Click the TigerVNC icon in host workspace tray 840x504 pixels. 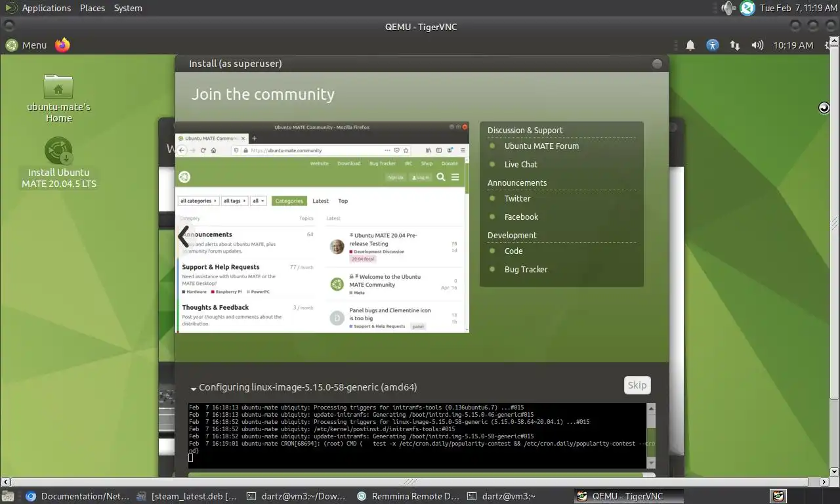(778, 496)
